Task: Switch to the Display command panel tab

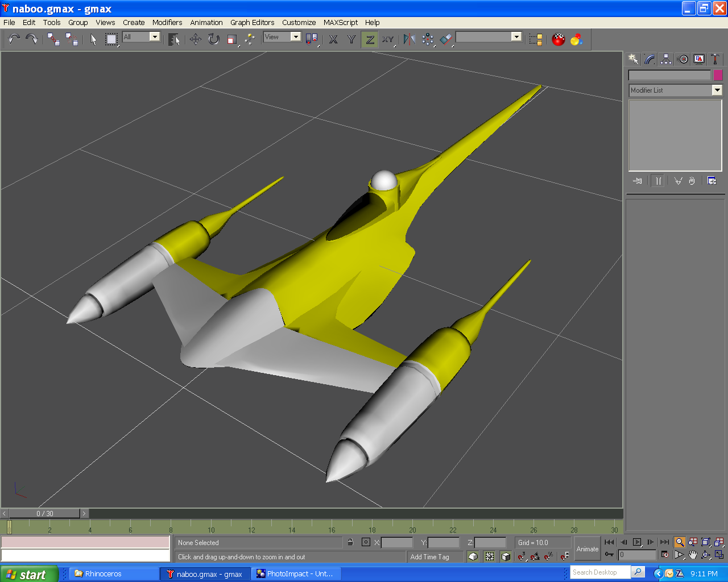Action: [x=699, y=59]
